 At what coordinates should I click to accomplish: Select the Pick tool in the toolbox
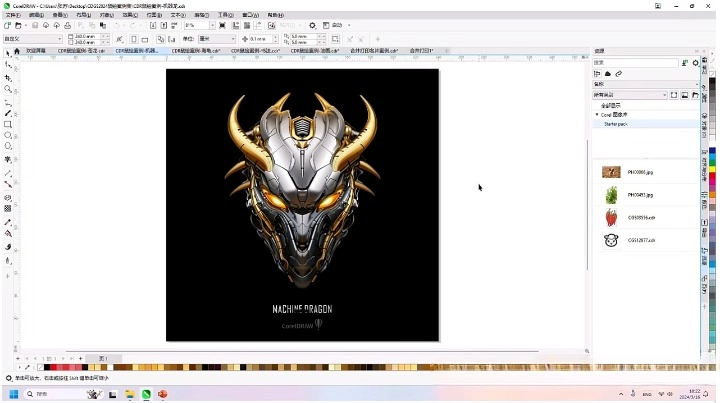pos(8,52)
